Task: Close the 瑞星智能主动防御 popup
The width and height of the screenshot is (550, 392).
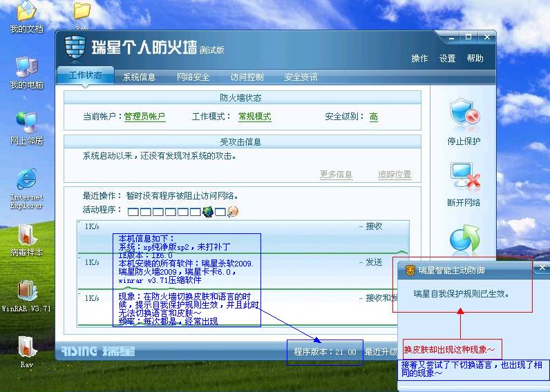Action: 542,268
